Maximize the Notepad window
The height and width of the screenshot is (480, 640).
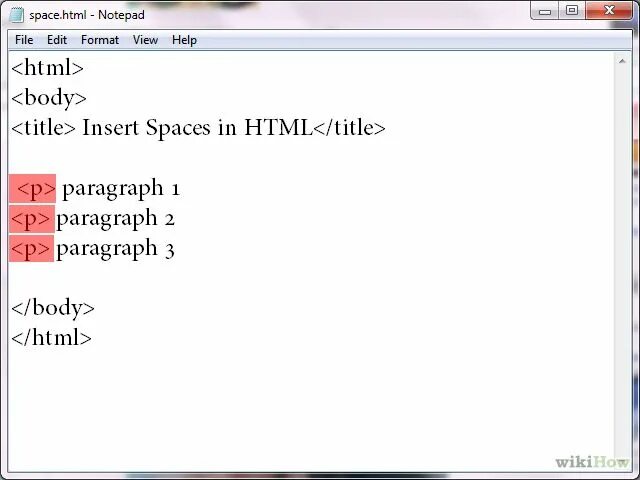(x=572, y=11)
